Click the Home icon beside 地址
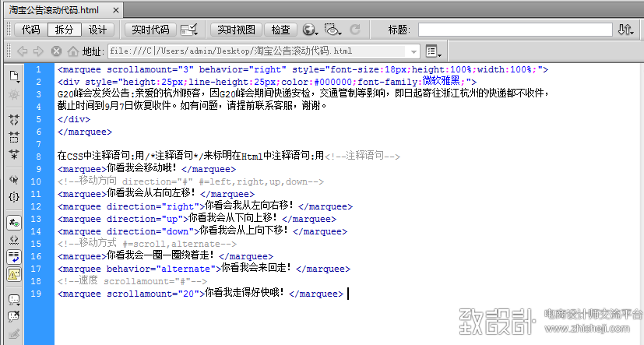The height and width of the screenshot is (345, 644). 73,51
